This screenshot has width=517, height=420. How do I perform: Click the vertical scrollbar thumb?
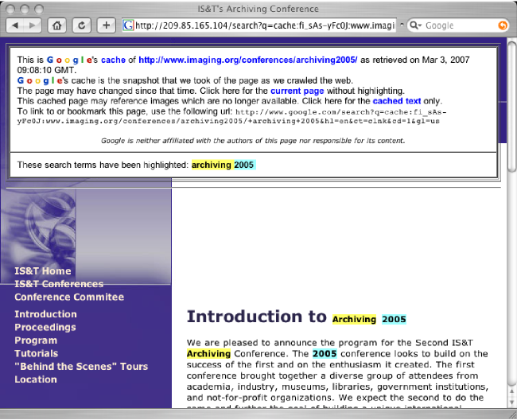click(511, 107)
